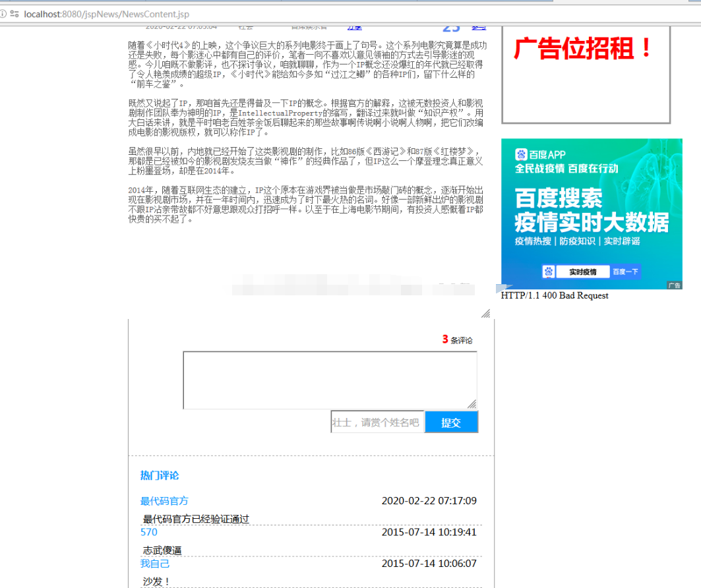Open the 广告位招租 advertisement box
Screen dimensions: 701x588
pos(586,74)
